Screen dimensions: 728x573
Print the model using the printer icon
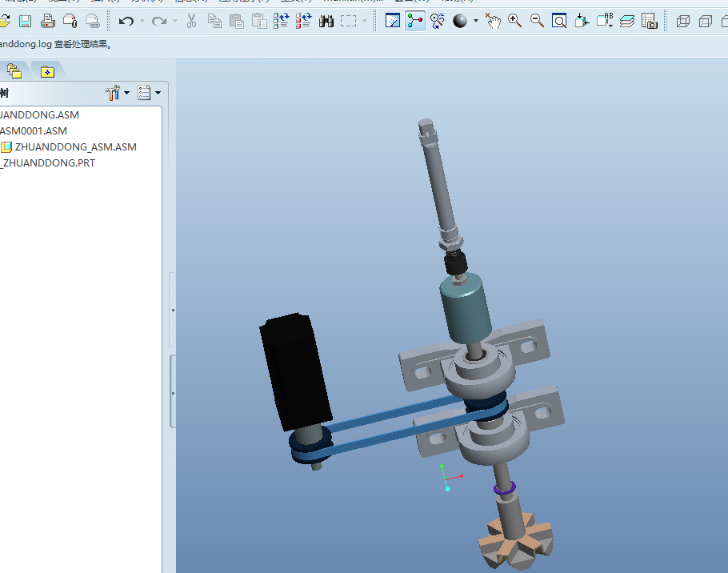tap(48, 21)
